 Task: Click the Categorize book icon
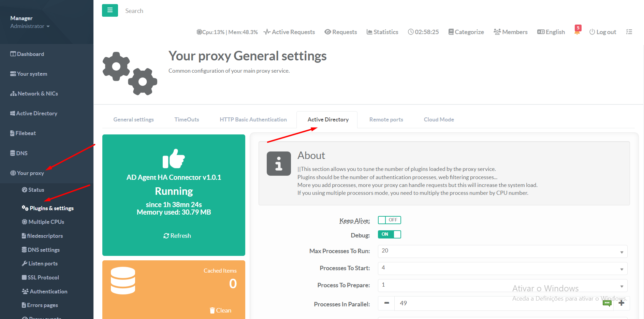(451, 32)
